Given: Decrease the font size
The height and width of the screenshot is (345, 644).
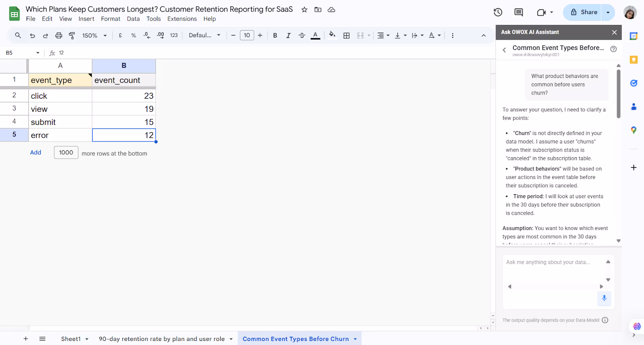Looking at the screenshot, I should pyautogui.click(x=233, y=35).
